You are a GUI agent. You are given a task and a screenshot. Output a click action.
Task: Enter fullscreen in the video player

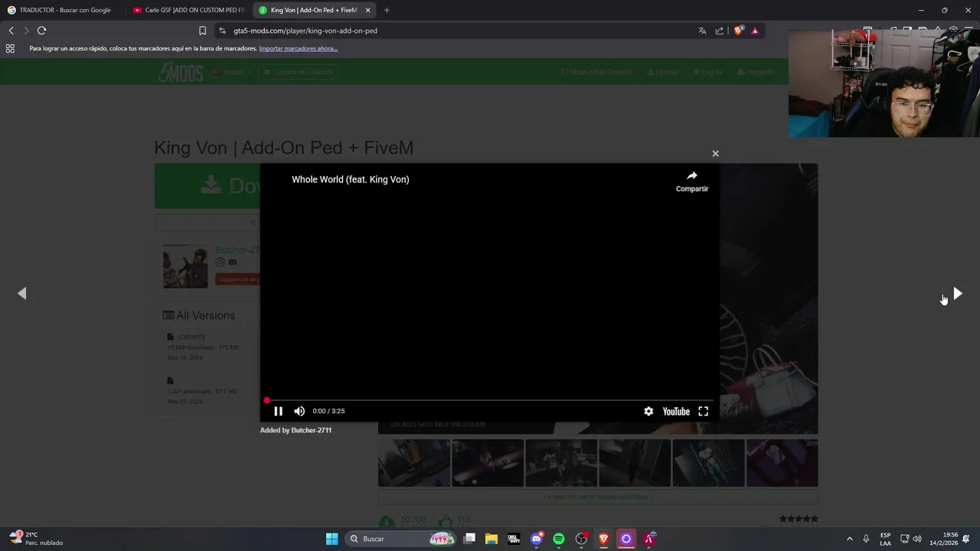[x=703, y=411]
